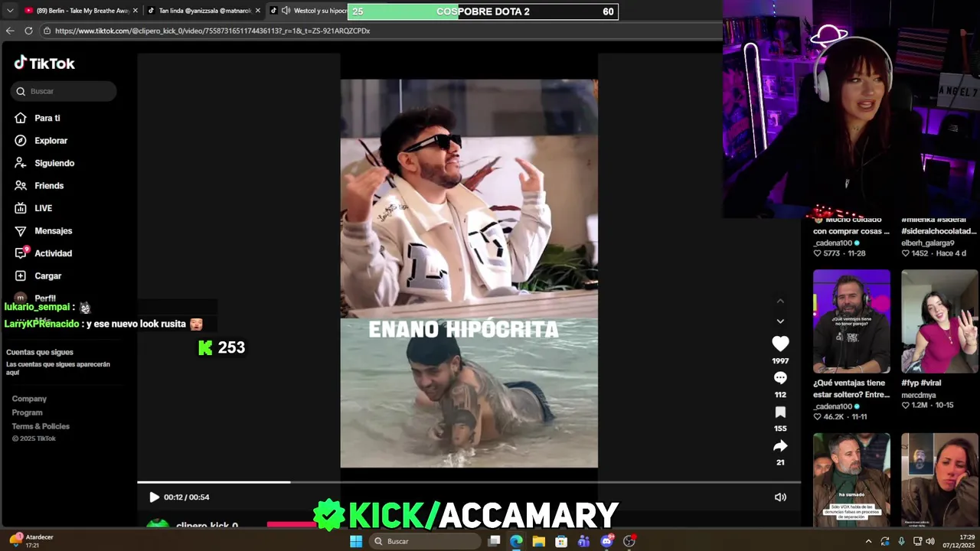This screenshot has height=551, width=980.
Task: Click the system tray microphone icon
Action: point(901,541)
